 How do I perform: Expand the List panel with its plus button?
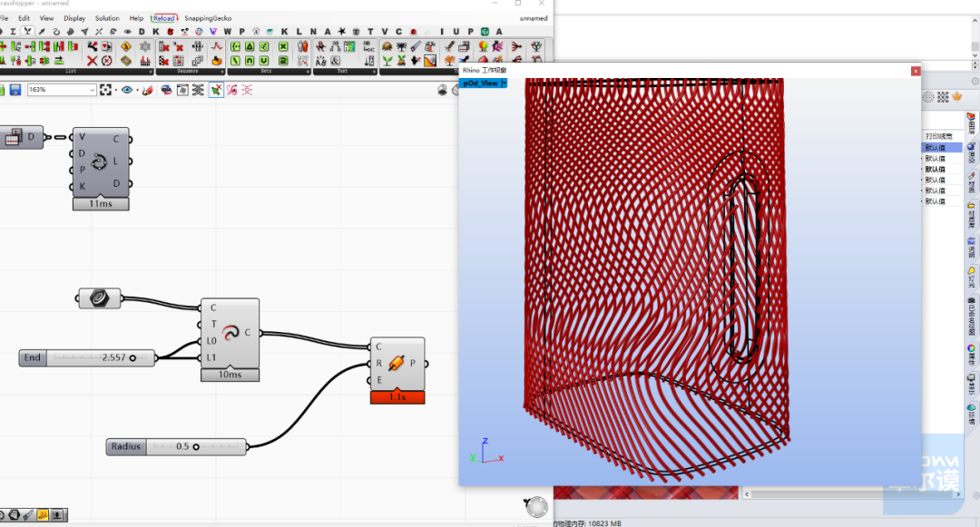(151, 72)
